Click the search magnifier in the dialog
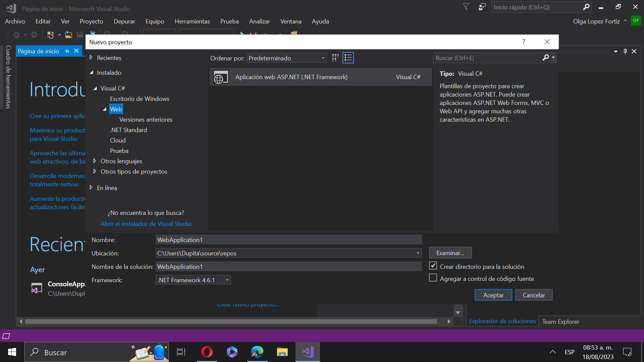Screen dimensions: 644x362 [545, 58]
